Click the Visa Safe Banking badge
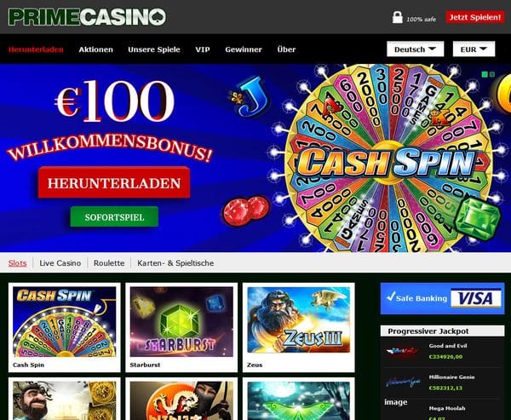The width and height of the screenshot is (511, 420). [442, 298]
